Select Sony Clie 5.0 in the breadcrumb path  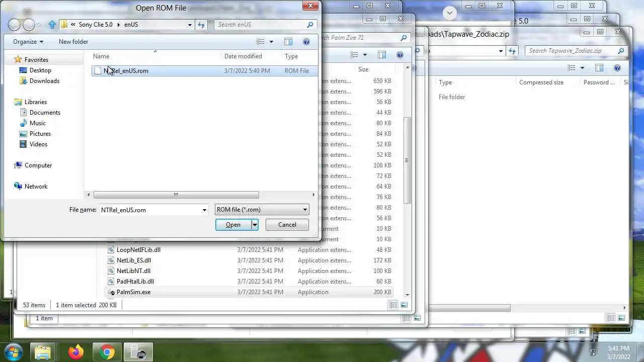pyautogui.click(x=96, y=25)
